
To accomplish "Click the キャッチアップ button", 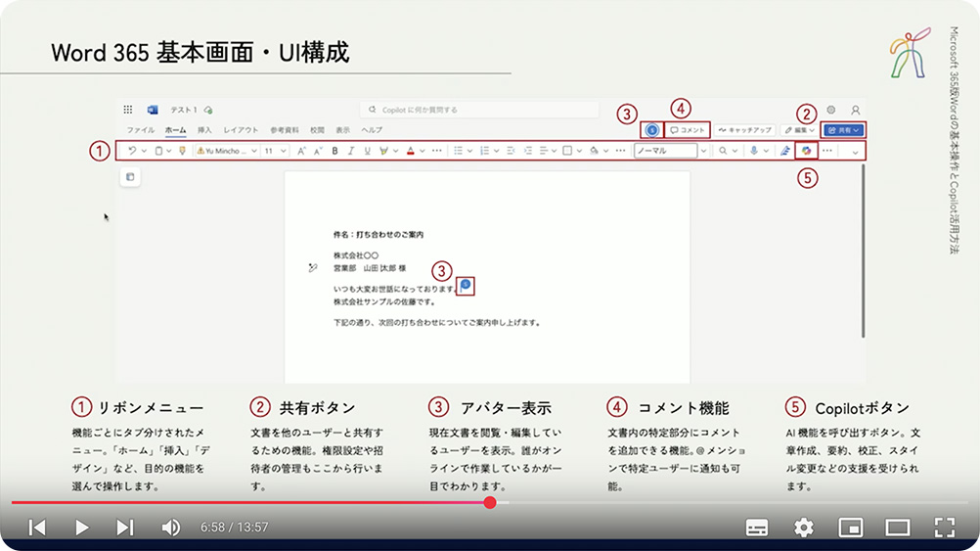I will coord(745,130).
